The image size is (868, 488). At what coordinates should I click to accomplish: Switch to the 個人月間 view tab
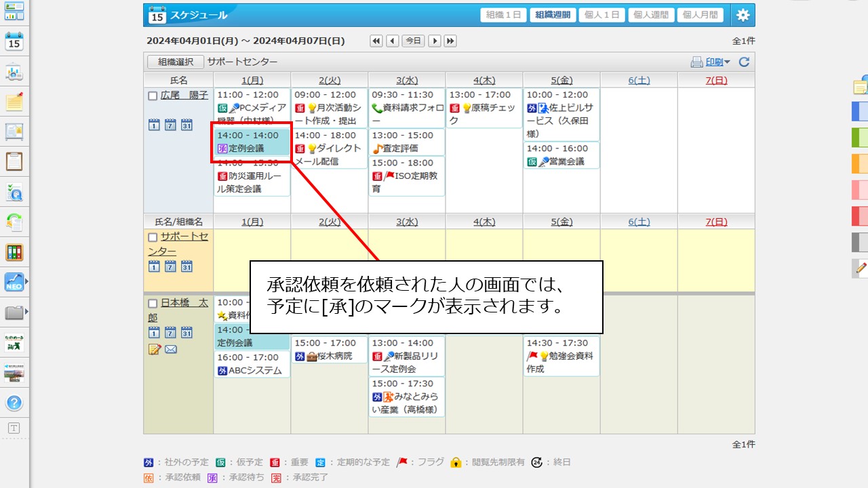699,15
